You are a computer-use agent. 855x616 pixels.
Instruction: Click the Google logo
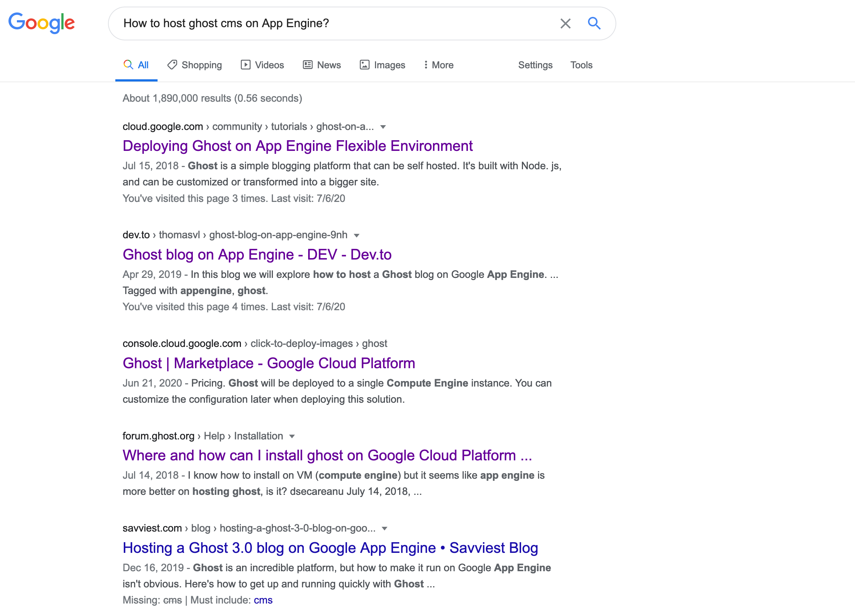(42, 23)
